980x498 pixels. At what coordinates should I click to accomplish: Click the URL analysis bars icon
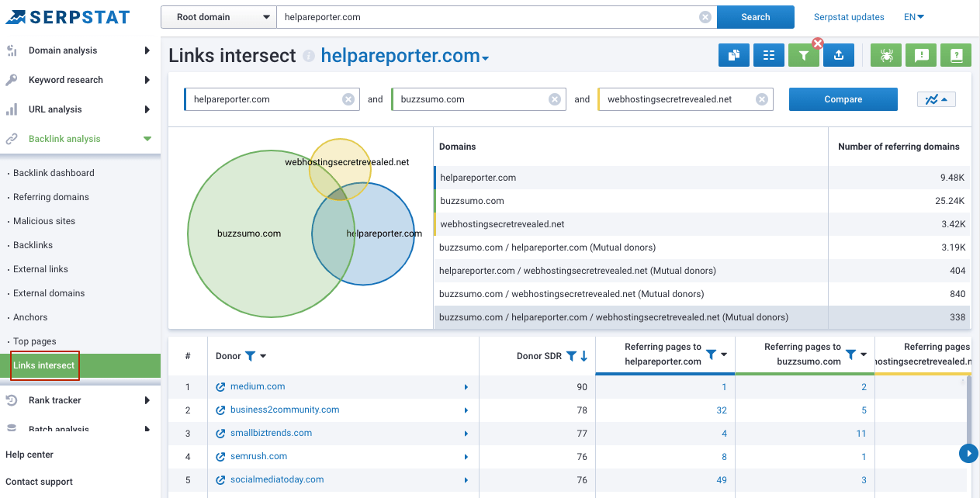click(12, 109)
